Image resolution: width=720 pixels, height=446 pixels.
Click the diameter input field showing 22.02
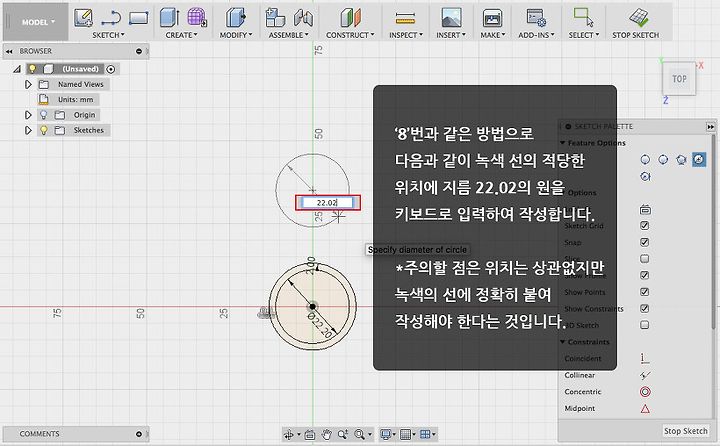(x=328, y=203)
